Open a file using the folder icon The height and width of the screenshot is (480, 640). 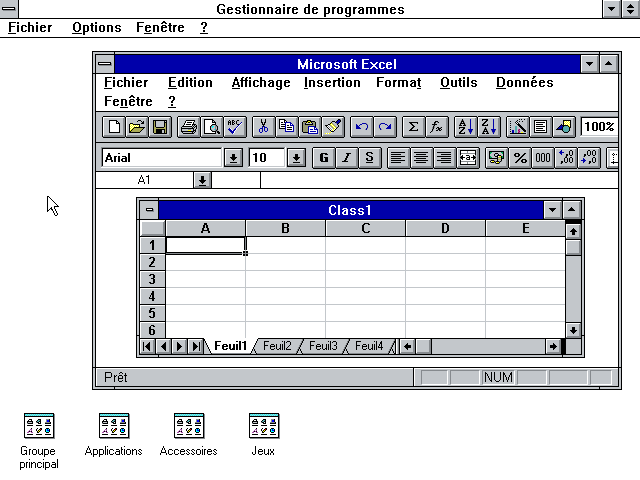click(x=137, y=127)
